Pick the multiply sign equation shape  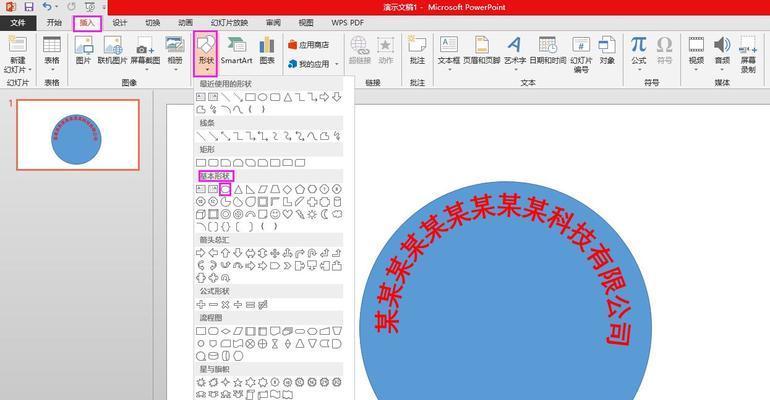[225, 305]
